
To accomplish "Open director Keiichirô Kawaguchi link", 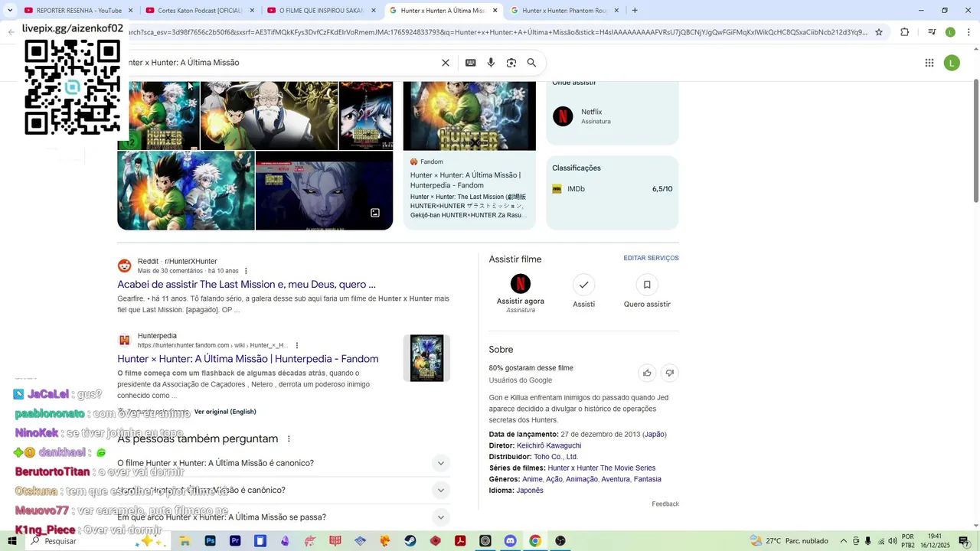I will point(549,445).
